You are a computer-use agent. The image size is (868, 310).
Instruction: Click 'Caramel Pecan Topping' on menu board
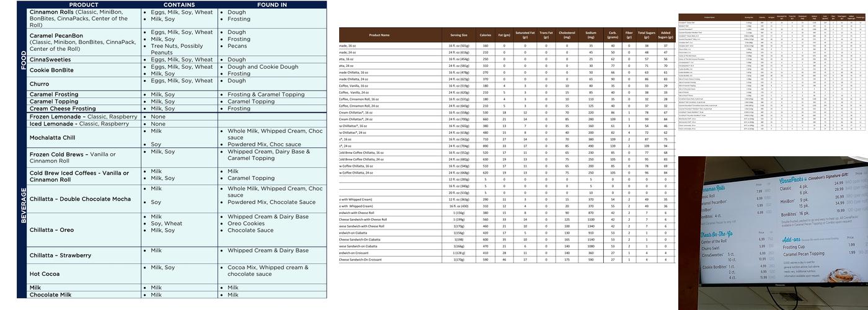804,254
